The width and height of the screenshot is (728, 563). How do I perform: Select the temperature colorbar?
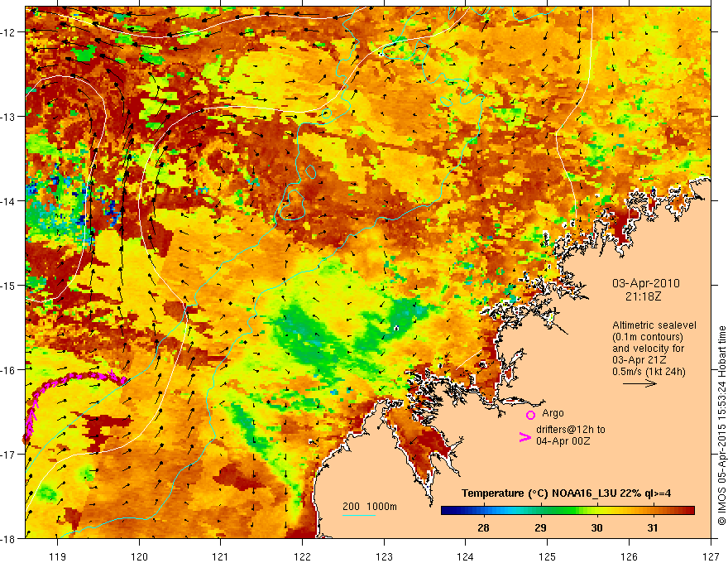click(568, 511)
